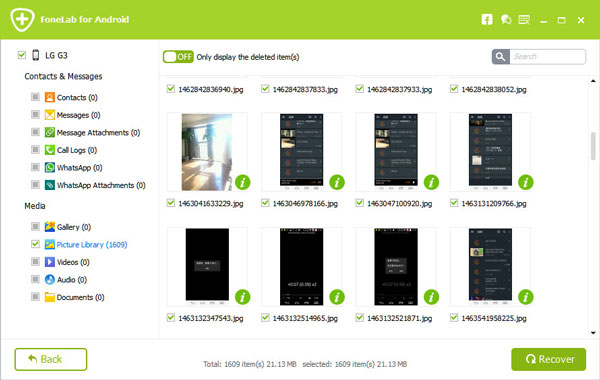Image resolution: width=600 pixels, height=380 pixels.
Task: Open Picture Library (1609) category
Action: click(x=92, y=245)
